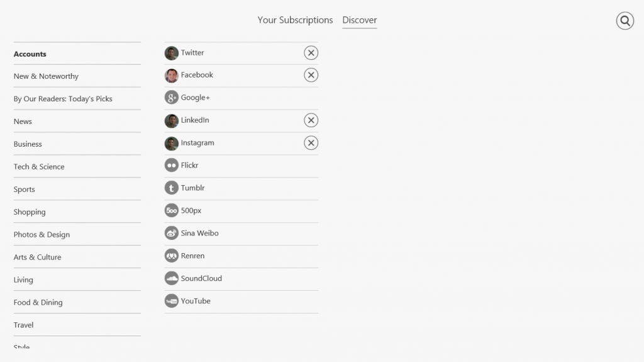This screenshot has width=644, height=362.
Task: Select the Flickr icon
Action: click(171, 166)
